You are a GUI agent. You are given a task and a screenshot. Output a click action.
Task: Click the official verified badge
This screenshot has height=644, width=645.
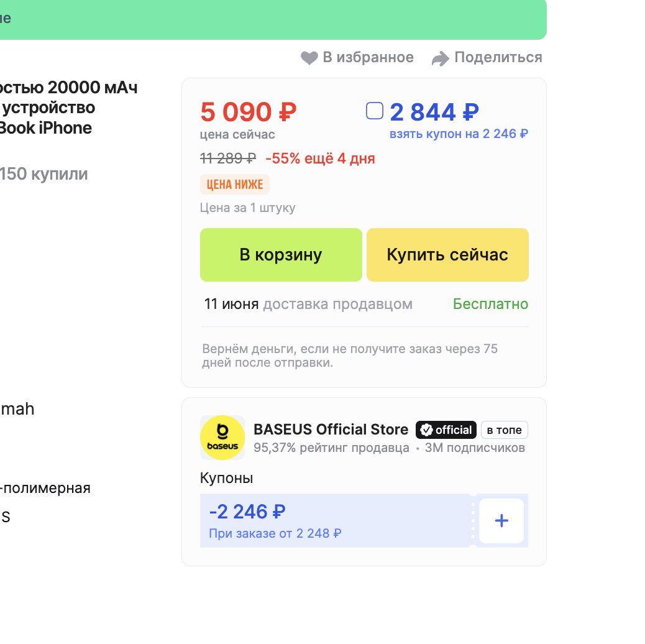[446, 430]
